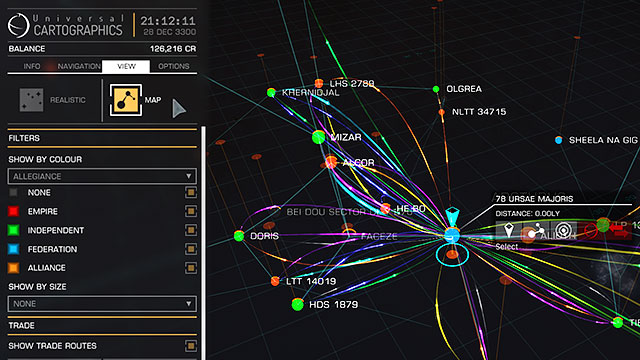Toggle the ALLIANCE allegiance checkbox
640x360 pixels.
[x=191, y=268]
